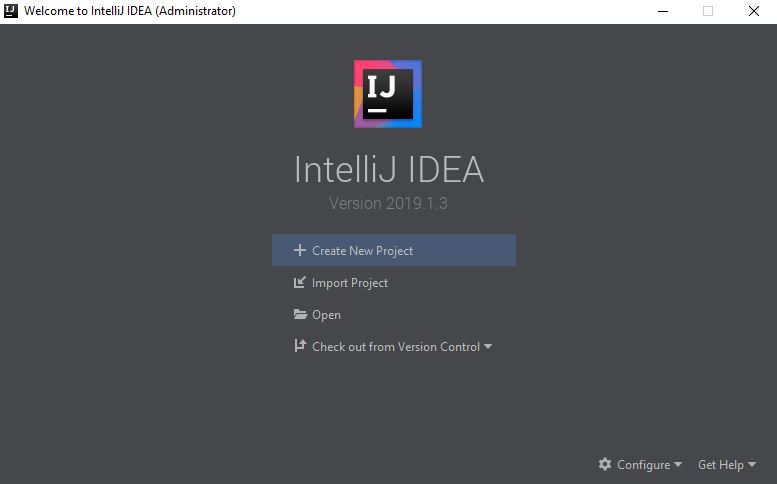Click the plus icon for Create New Project
This screenshot has height=484, width=777.
tap(299, 250)
